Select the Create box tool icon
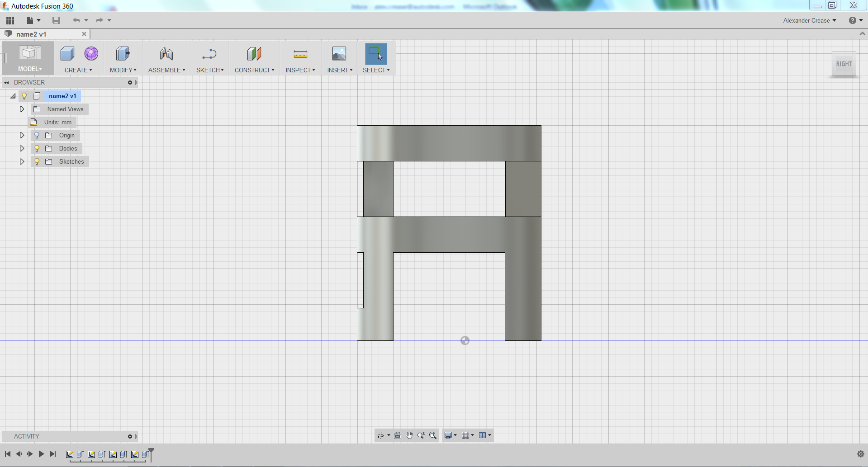This screenshot has height=467, width=868. pyautogui.click(x=67, y=54)
